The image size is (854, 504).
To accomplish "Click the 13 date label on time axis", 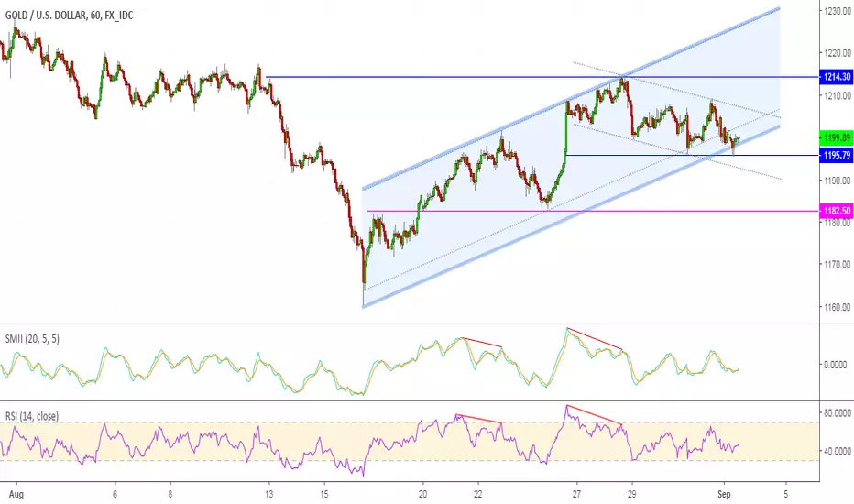I will [269, 494].
